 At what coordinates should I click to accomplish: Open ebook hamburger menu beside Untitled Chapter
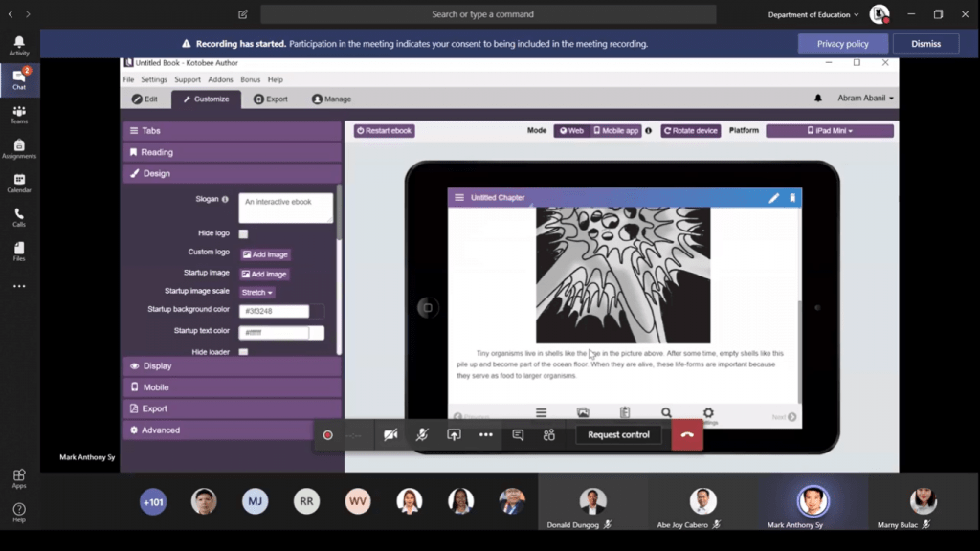[459, 197]
